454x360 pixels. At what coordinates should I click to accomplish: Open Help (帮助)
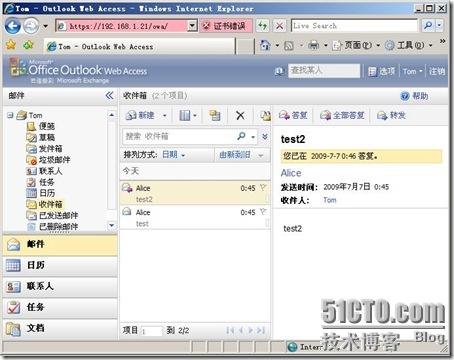pyautogui.click(x=414, y=96)
